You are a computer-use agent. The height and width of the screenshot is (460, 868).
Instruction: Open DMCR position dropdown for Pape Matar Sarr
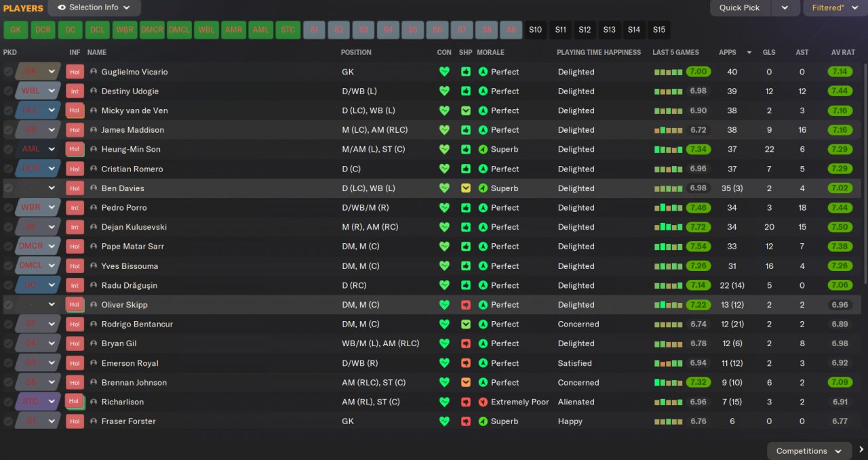38,247
